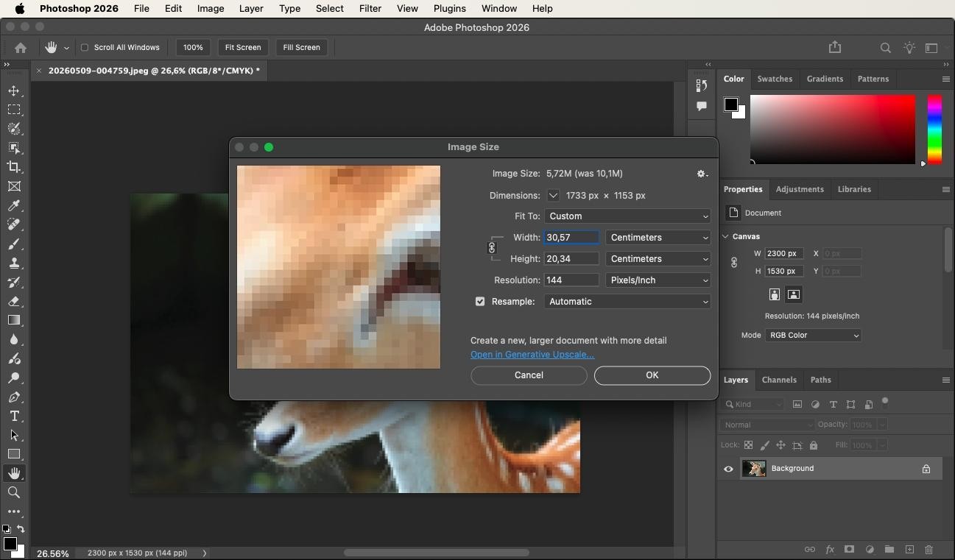Screen dimensions: 955x560
Task: Click the Image Size settings gear icon
Action: click(x=702, y=174)
